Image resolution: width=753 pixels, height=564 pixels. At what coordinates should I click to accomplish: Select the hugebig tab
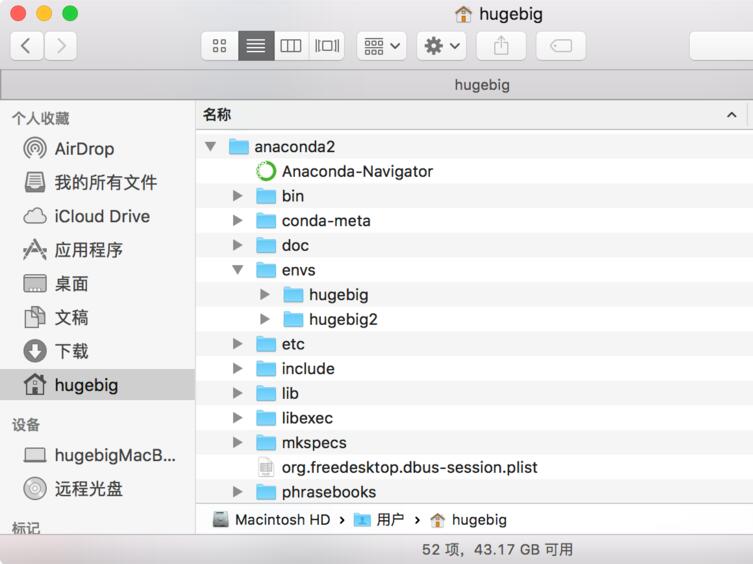[x=480, y=85]
